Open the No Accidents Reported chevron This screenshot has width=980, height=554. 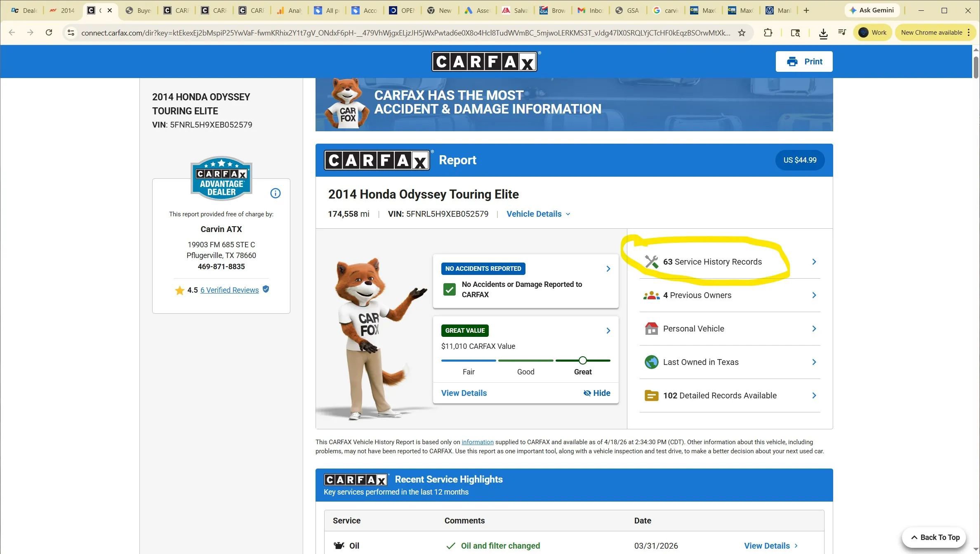coord(608,269)
